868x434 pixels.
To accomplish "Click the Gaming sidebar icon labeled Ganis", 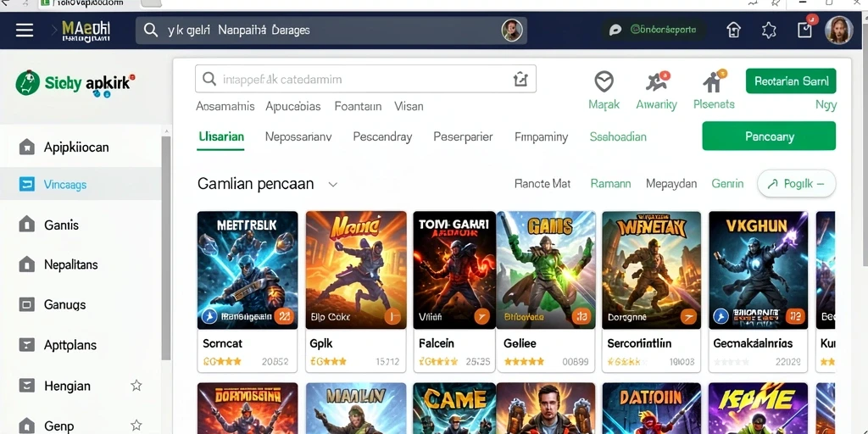I will (26, 225).
